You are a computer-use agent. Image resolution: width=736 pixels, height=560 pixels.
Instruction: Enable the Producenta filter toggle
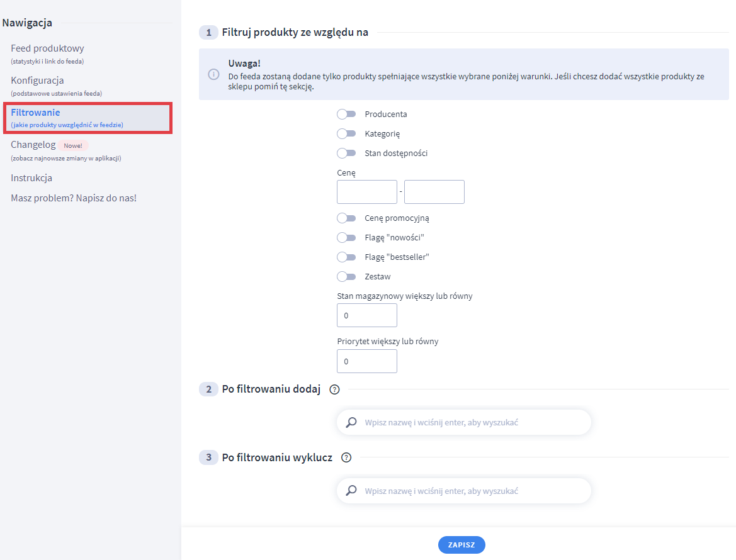[x=346, y=115]
